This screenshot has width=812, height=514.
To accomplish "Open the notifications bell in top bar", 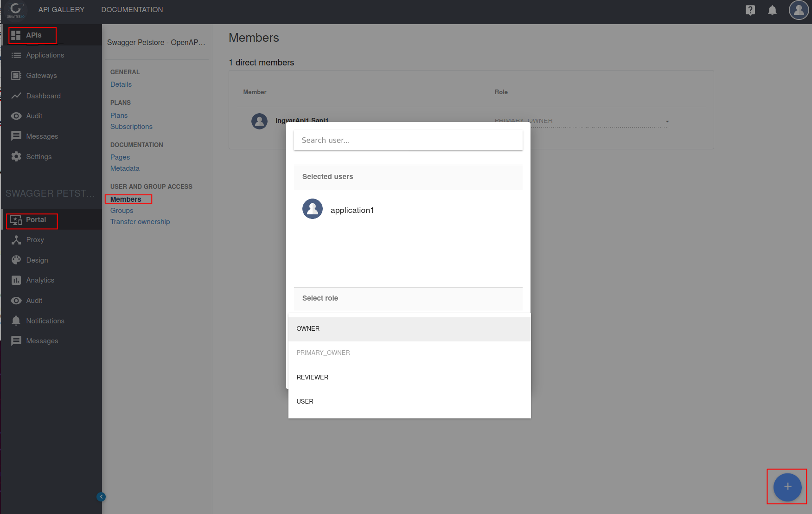I will (772, 10).
